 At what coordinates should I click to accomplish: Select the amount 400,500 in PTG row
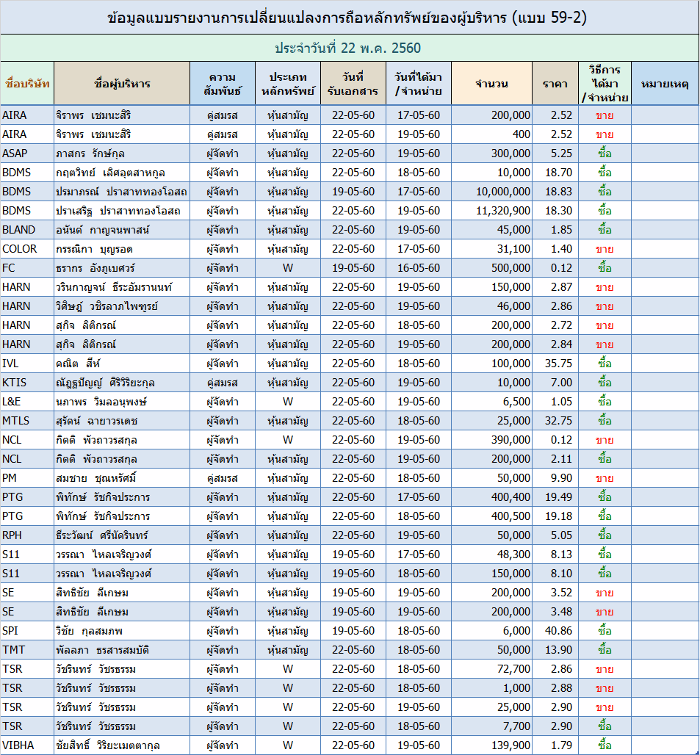[x=510, y=516]
